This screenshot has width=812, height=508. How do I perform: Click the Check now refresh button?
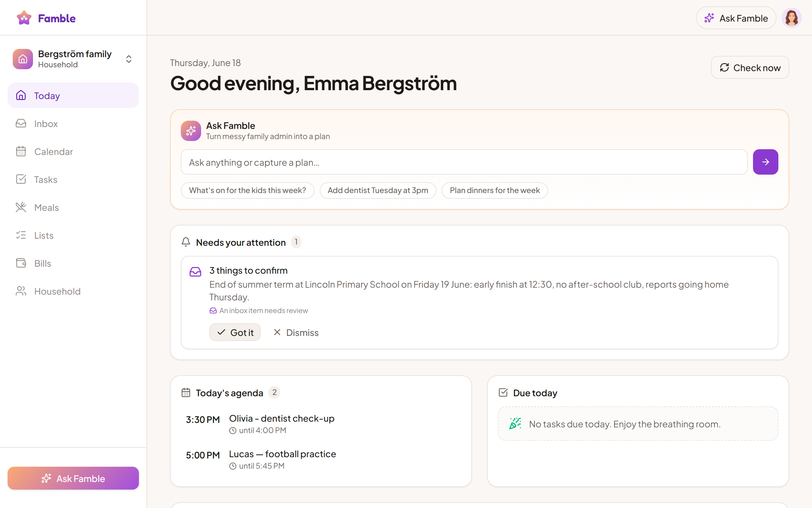tap(750, 68)
